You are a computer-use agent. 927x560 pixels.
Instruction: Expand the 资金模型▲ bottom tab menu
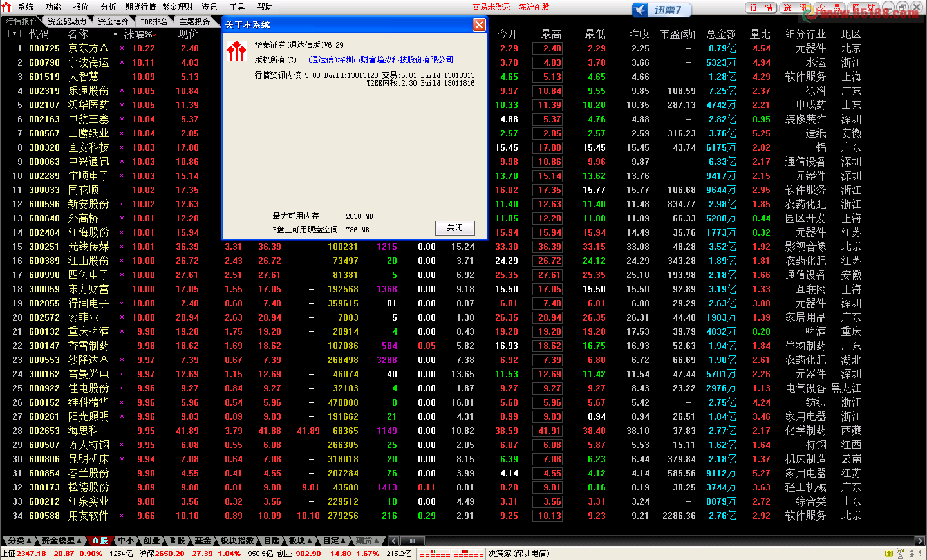(61, 541)
